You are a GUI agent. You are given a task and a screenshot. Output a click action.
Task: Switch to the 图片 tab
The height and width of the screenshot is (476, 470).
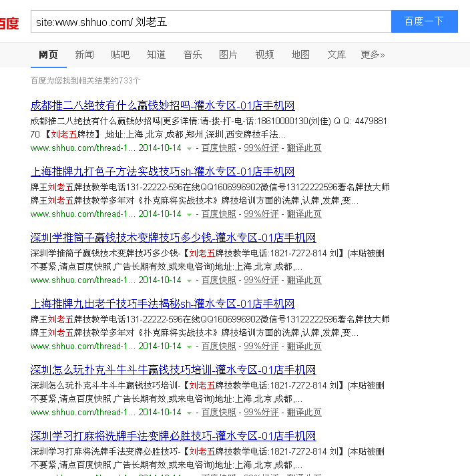[228, 55]
